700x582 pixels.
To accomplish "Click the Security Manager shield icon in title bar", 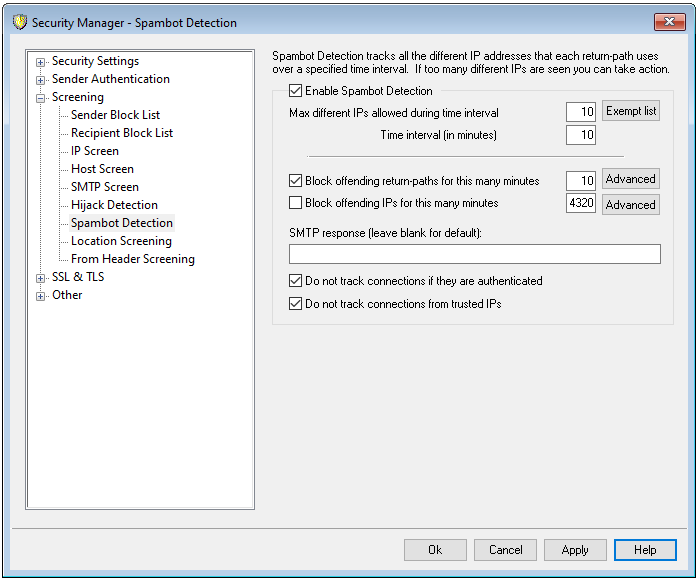I will click(18, 22).
